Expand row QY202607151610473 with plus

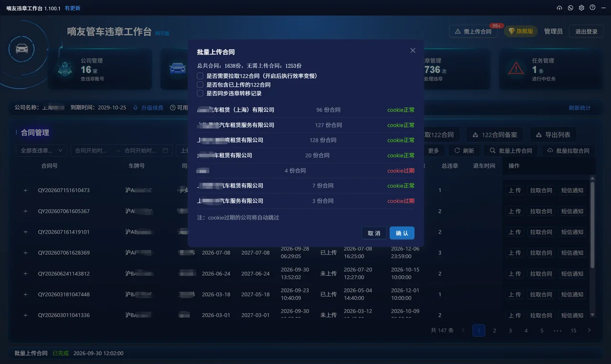click(x=26, y=190)
